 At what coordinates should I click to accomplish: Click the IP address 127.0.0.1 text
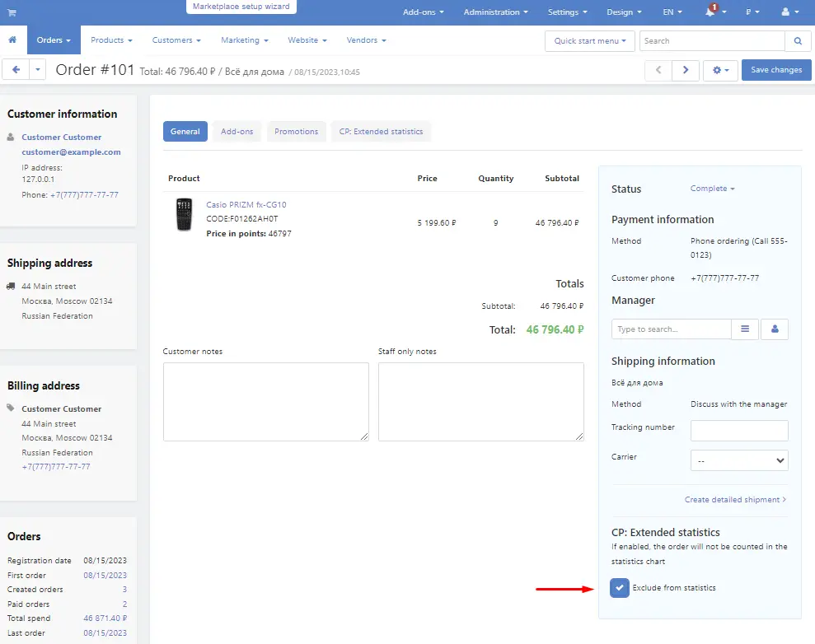[38, 180]
